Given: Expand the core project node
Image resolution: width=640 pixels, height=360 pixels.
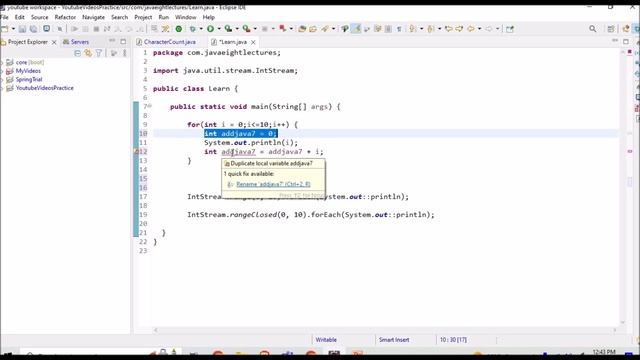Looking at the screenshot, I should pos(2,62).
